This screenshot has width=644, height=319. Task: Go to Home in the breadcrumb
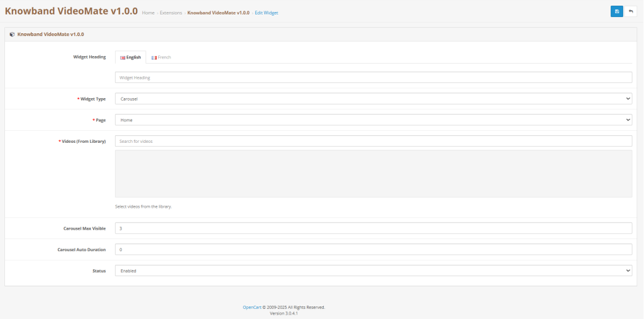coord(148,13)
